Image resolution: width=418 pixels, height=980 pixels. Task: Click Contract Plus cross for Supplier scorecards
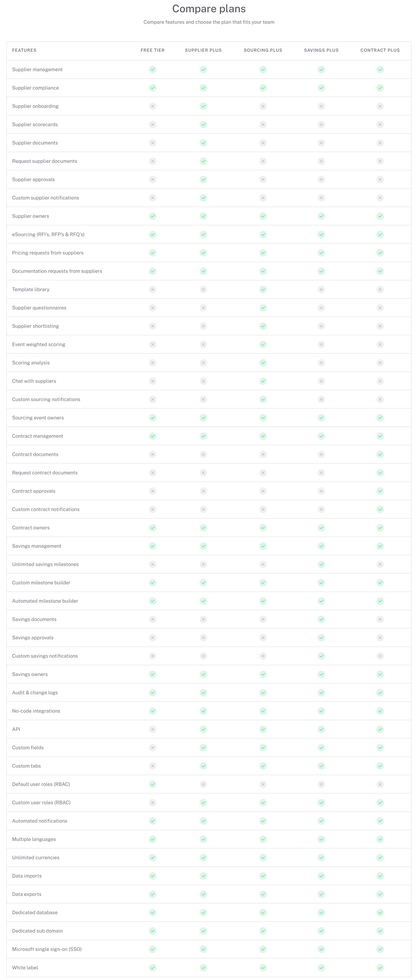tap(380, 124)
